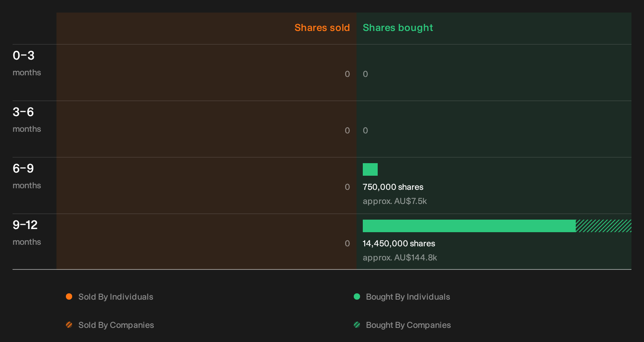The height and width of the screenshot is (342, 644).
Task: Click the striped Bought By Companies legend icon
Action: tap(357, 325)
